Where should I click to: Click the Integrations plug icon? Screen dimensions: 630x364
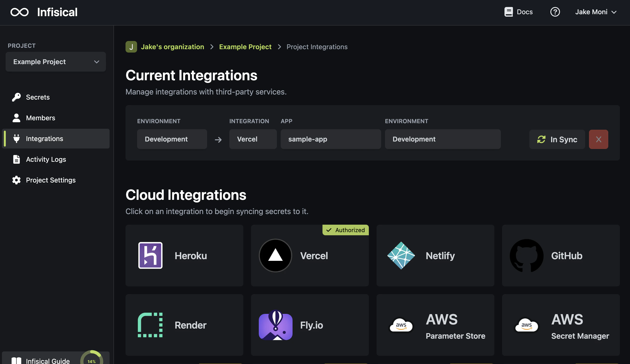pyautogui.click(x=16, y=139)
